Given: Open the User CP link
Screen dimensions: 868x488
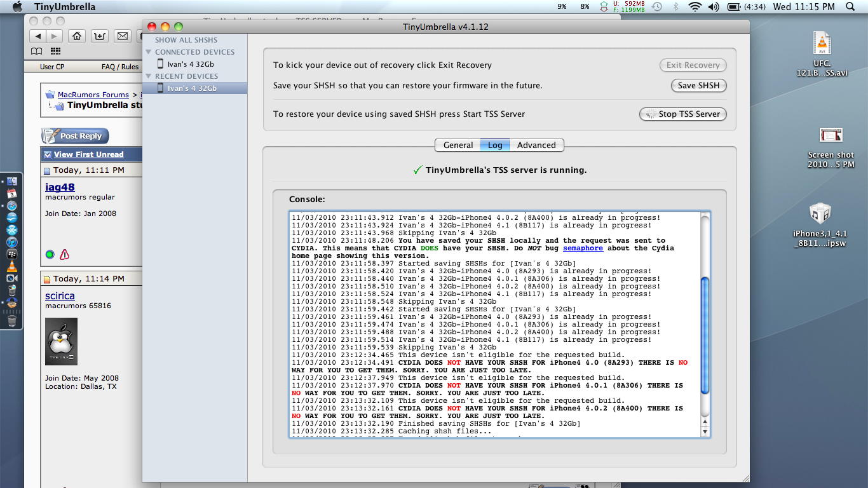Looking at the screenshot, I should pos(52,67).
